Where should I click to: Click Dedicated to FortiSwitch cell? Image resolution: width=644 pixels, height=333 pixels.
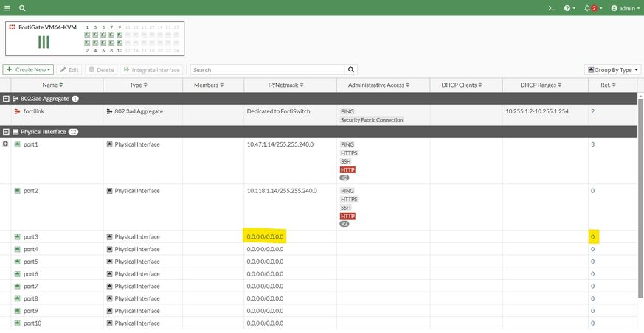tap(277, 111)
